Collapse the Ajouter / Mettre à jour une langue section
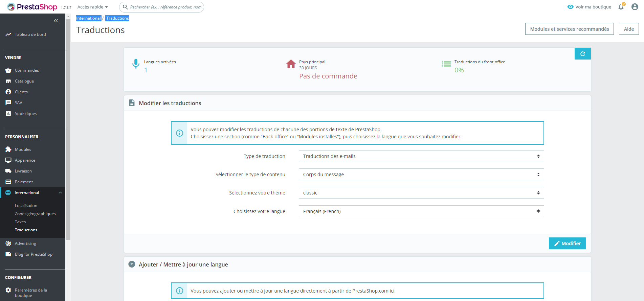 tap(132, 264)
